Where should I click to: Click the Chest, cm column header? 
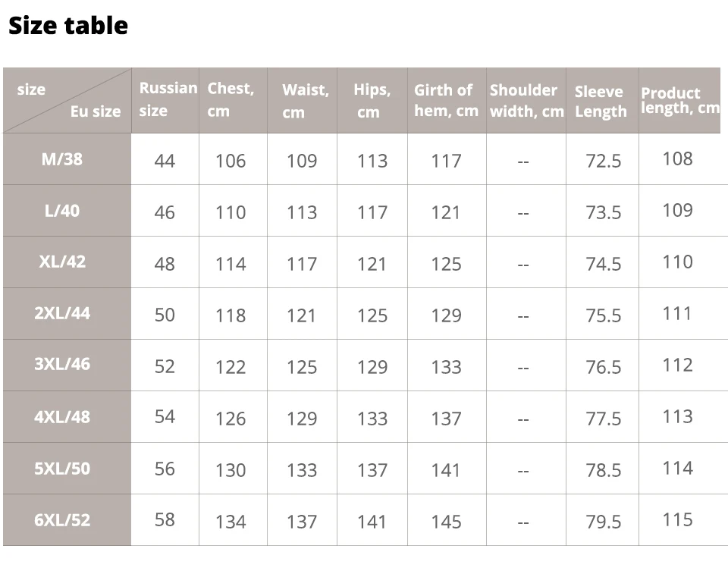tap(231, 99)
